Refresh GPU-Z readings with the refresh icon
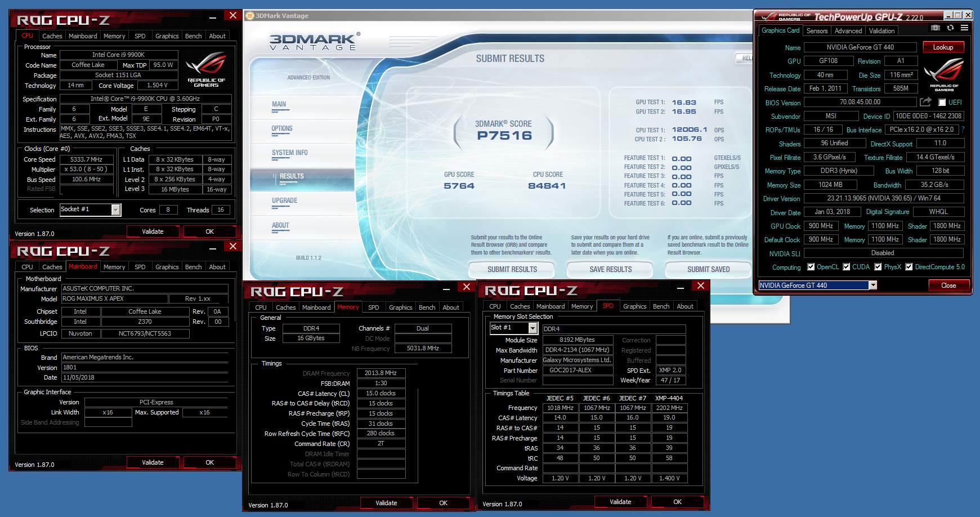 coord(950,28)
